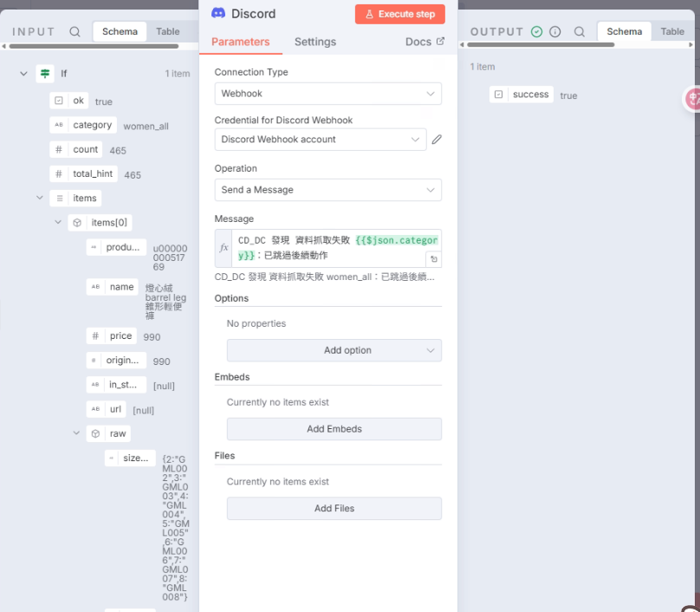The image size is (700, 612).
Task: Click the number type icon beside count
Action: pos(59,149)
